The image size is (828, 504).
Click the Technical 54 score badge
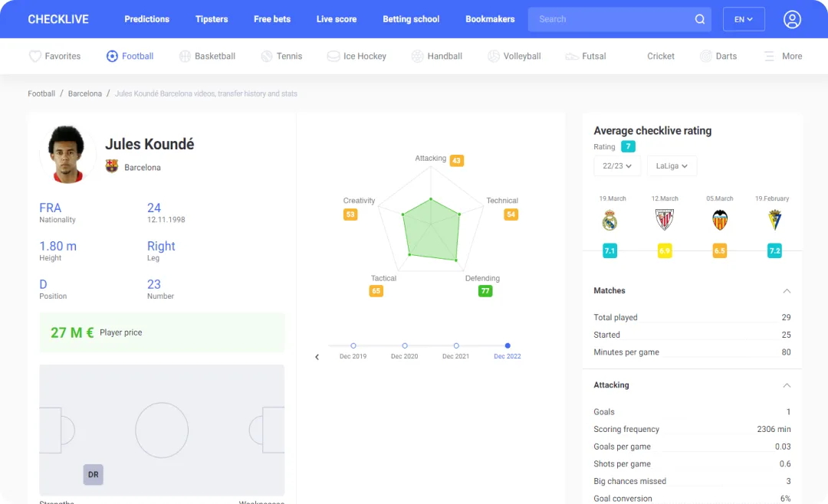pyautogui.click(x=511, y=214)
